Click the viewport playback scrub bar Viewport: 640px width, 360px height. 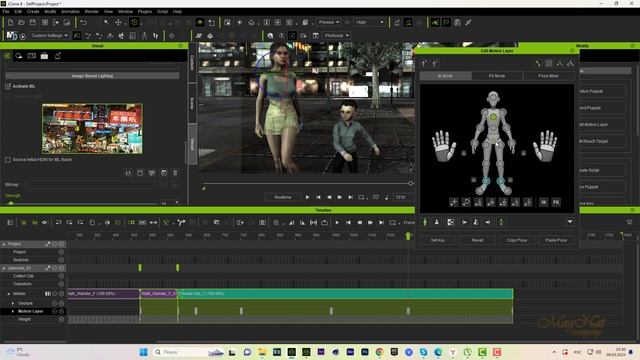tap(307, 184)
